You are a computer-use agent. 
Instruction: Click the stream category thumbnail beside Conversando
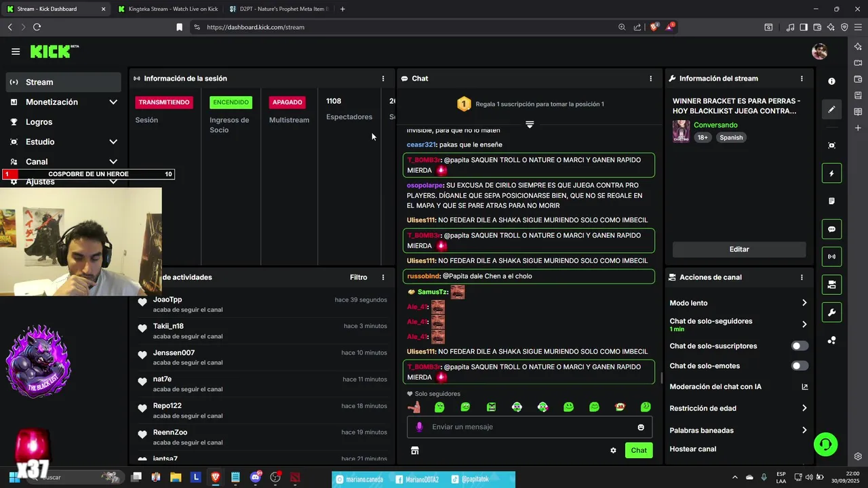tap(681, 131)
